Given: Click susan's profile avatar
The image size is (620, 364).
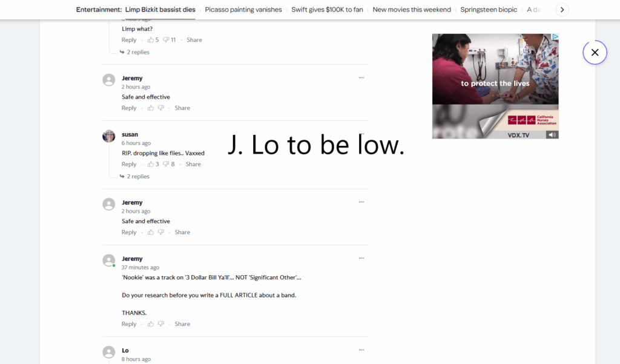Looking at the screenshot, I should (109, 136).
